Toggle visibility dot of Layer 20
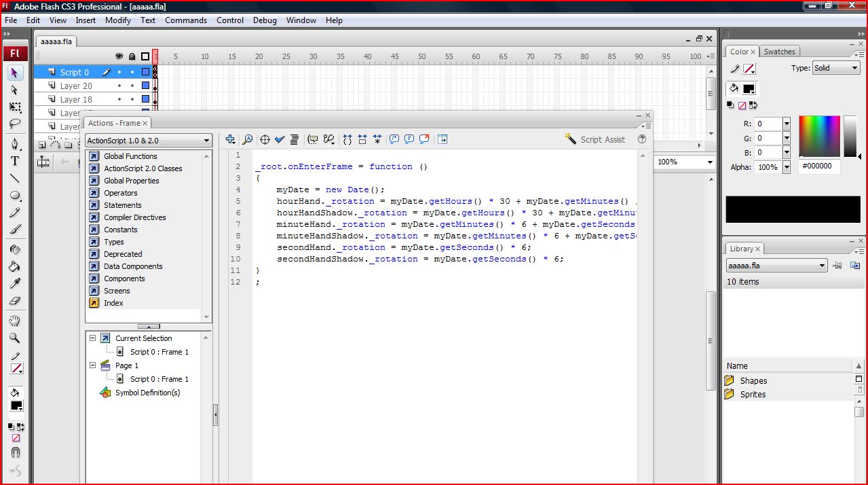This screenshot has height=485, width=868. click(x=119, y=86)
